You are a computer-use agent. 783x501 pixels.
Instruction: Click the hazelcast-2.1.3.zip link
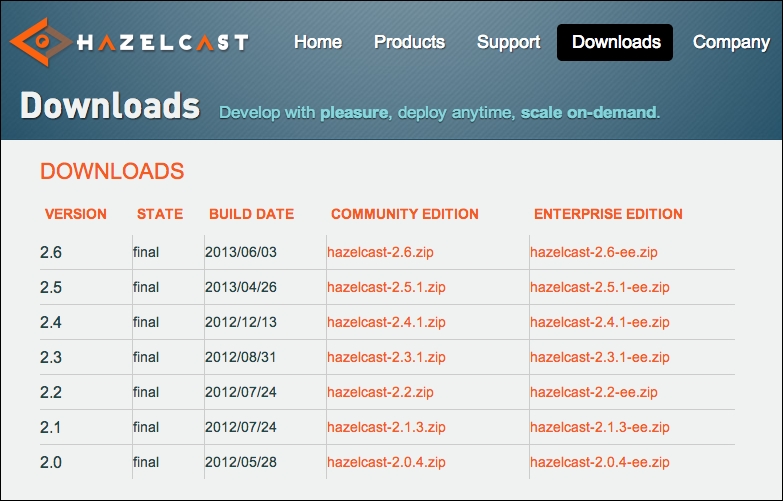point(386,427)
